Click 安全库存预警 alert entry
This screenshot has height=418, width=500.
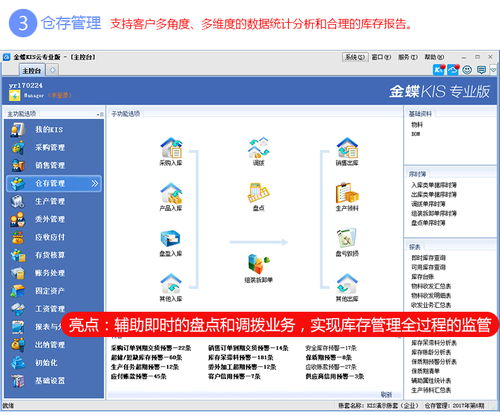point(331,348)
